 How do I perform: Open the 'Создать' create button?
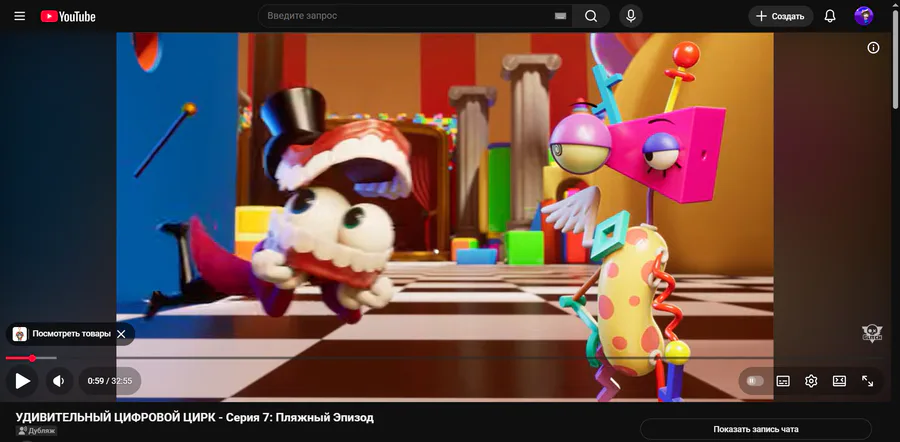coord(781,16)
